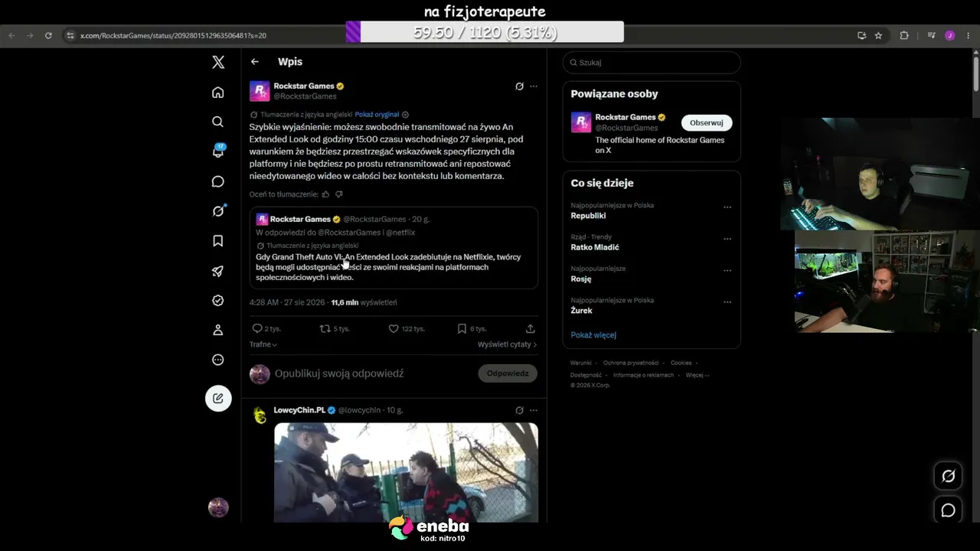Viewport: 980px width, 551px height.
Task: Click the browser back arrow
Action: point(11,35)
